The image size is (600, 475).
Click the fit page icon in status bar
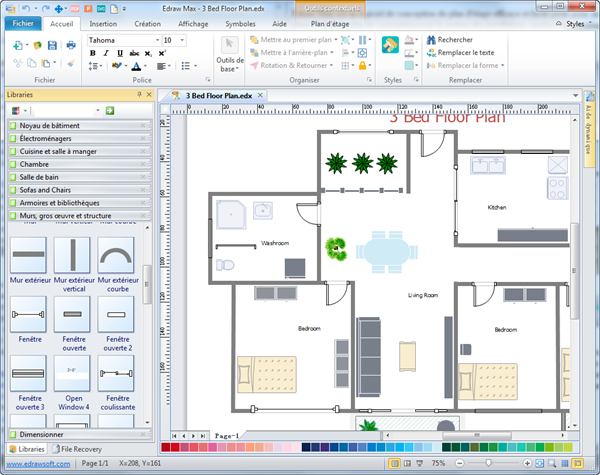(540, 463)
